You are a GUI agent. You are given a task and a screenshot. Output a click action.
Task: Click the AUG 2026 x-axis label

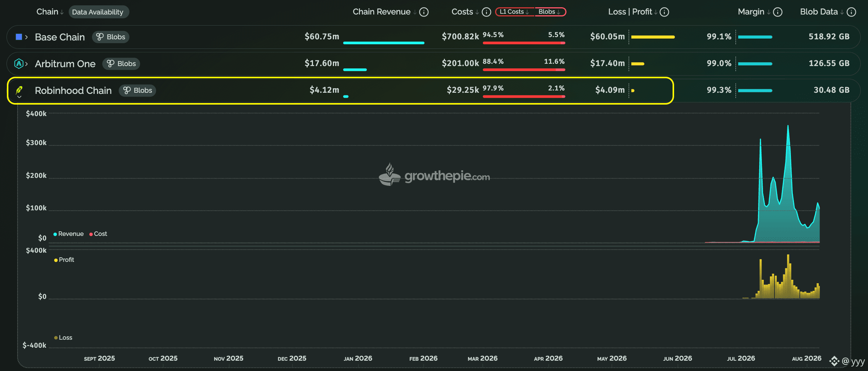[807, 358]
